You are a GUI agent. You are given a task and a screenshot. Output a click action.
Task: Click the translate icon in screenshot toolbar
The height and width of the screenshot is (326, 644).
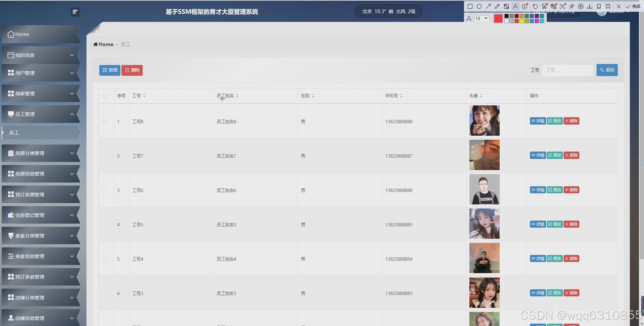[553, 6]
